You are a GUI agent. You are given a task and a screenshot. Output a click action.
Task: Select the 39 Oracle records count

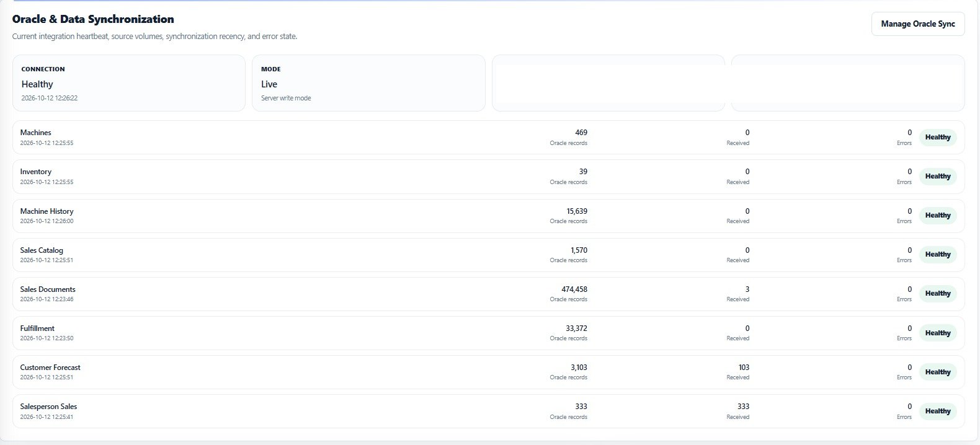tap(583, 172)
